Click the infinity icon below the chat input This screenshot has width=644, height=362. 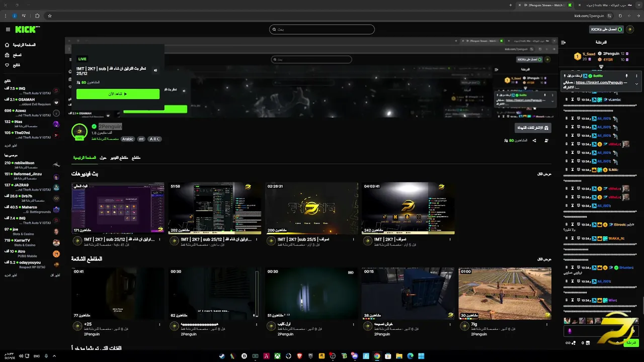pos(568,343)
